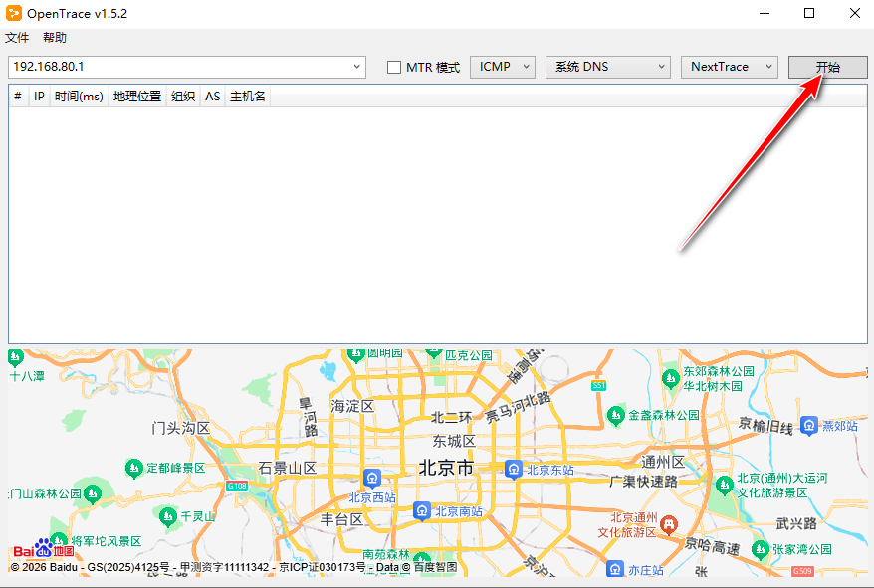Click the 北京东站 railway station marker
Viewport: 874px width, 588px height.
513,470
